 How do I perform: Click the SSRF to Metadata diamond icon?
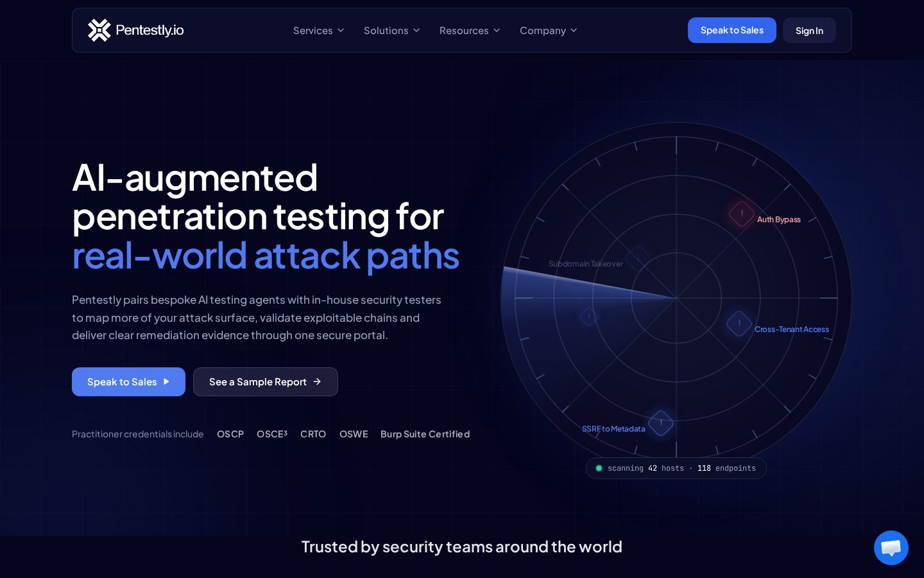(x=661, y=423)
